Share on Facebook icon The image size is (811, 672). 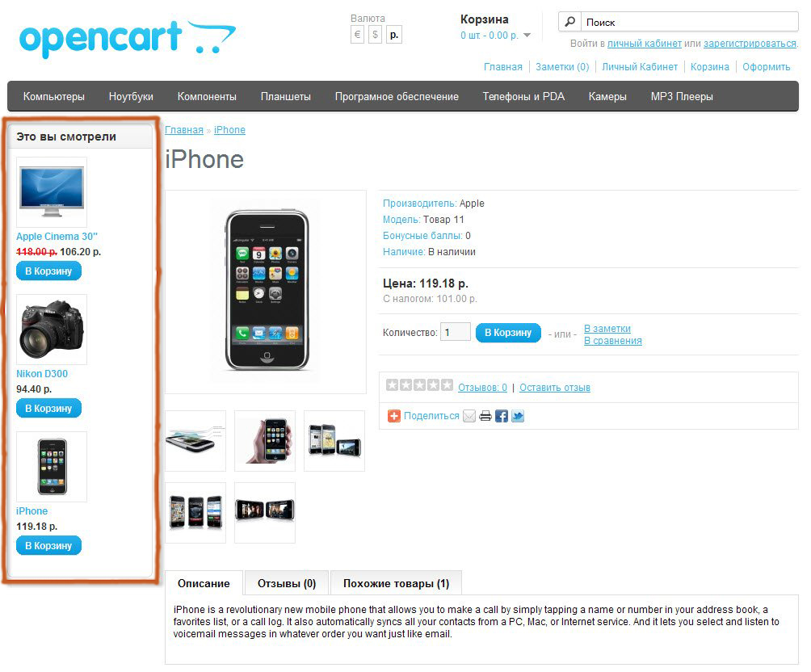click(x=501, y=416)
